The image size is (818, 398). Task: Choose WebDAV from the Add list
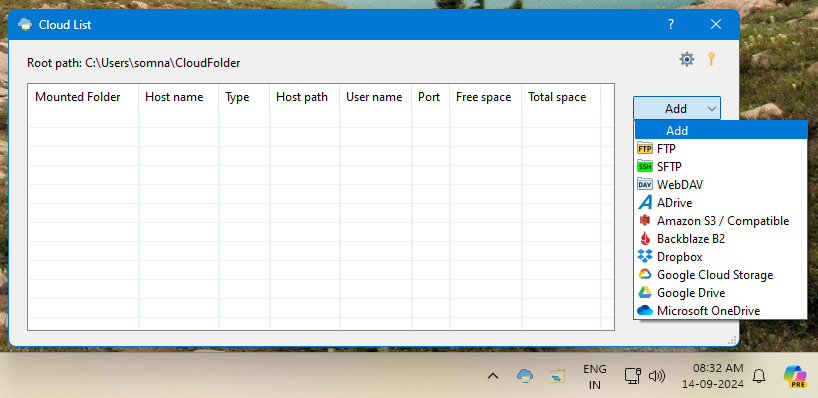pos(720,185)
